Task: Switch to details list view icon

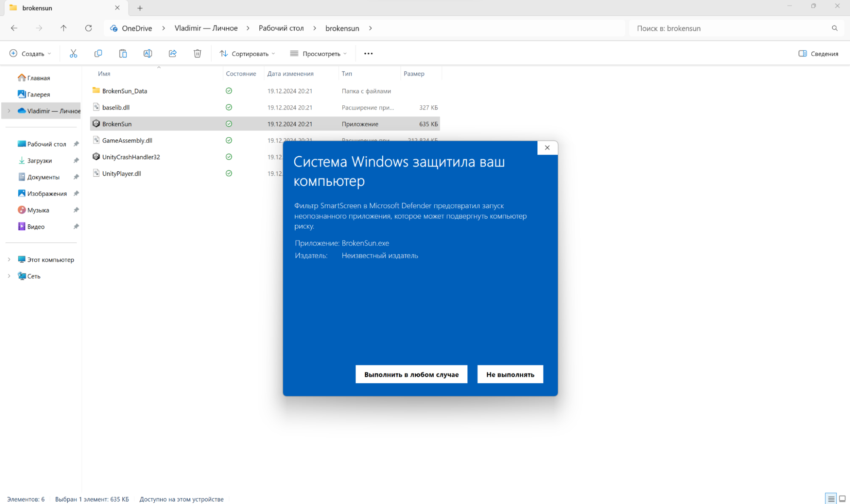Action: [x=831, y=499]
